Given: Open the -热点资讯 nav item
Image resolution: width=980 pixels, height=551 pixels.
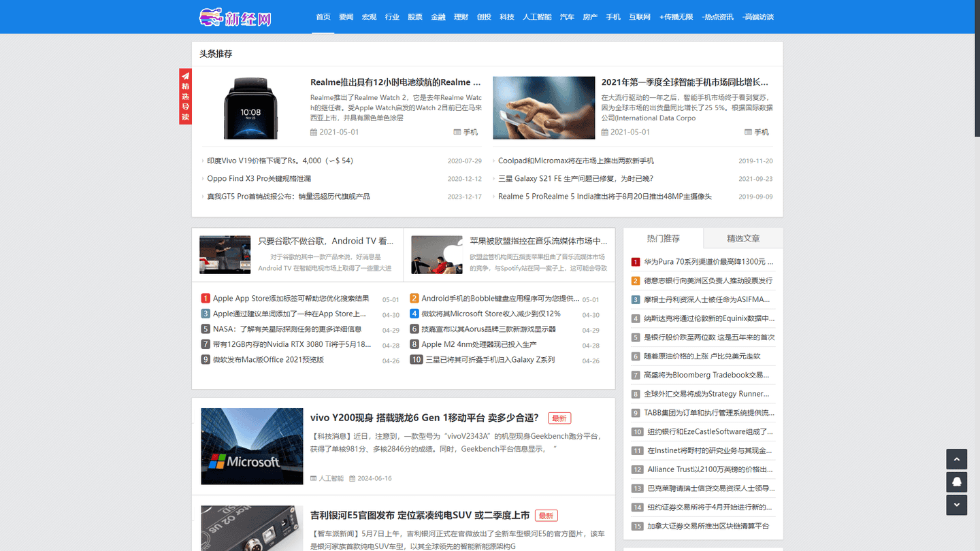Looking at the screenshot, I should [718, 17].
